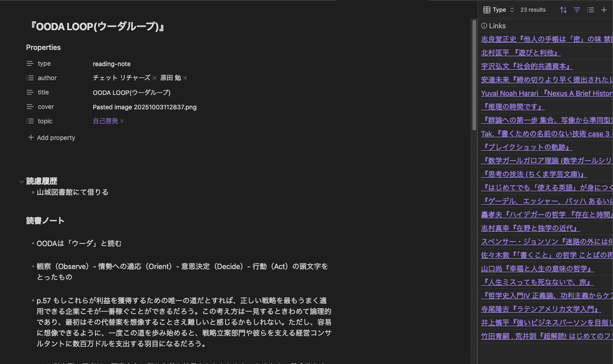The height and width of the screenshot is (364, 613).
Task: Open link 竹田青嗣, 荒井訓『超解読!
Action: [547, 336]
